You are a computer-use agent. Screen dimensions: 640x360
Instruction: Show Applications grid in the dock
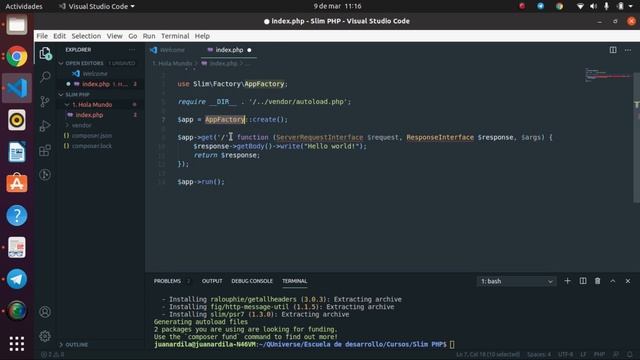tap(17, 344)
